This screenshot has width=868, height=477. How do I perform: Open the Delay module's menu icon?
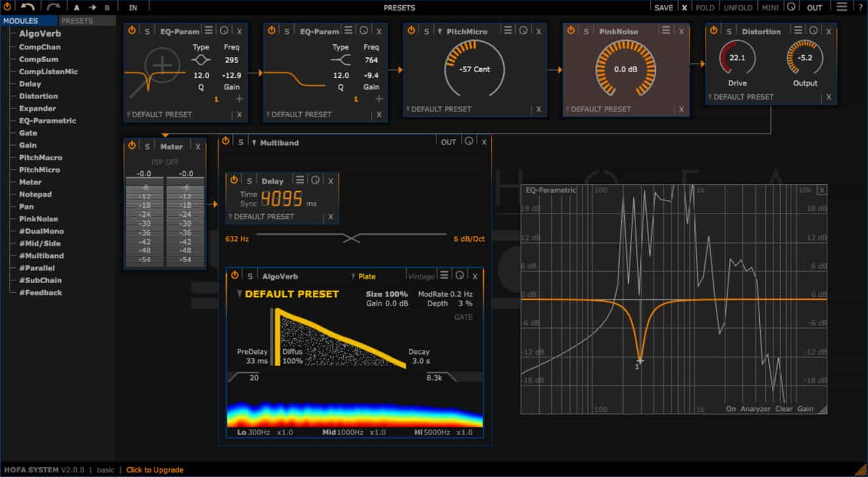tap(299, 180)
